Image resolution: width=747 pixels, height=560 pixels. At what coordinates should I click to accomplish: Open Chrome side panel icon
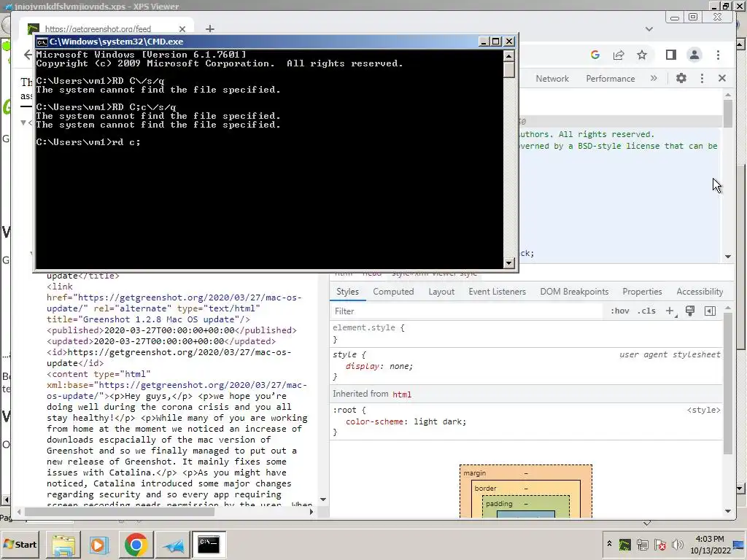coord(671,55)
